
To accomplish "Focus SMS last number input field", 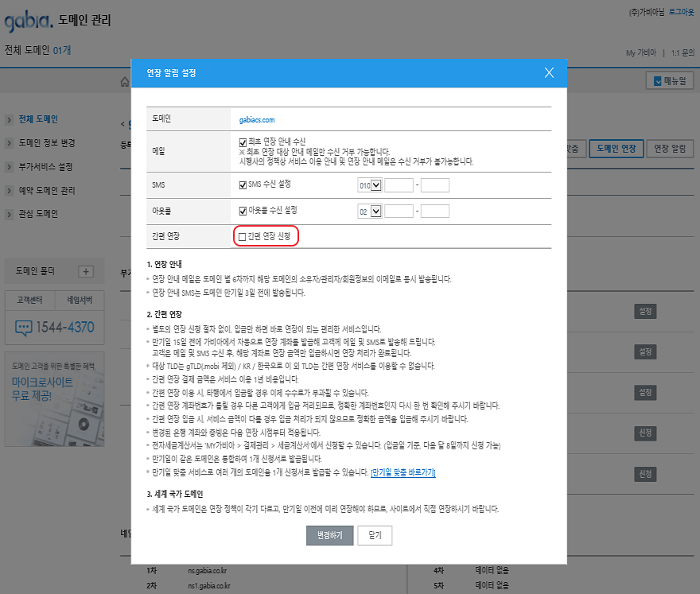I will click(x=435, y=185).
